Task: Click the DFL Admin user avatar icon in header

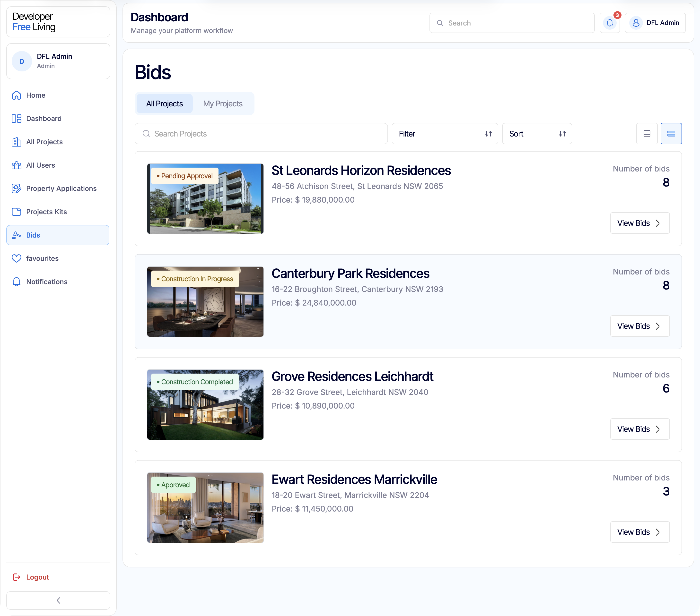Action: tap(636, 23)
